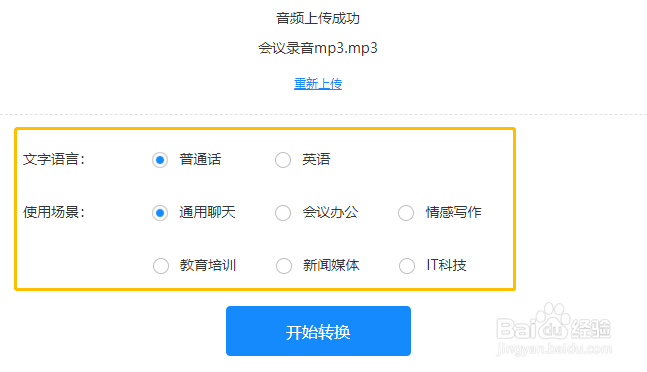Click the 普通话 label text
Image resolution: width=647 pixels, height=372 pixels.
[200, 159]
